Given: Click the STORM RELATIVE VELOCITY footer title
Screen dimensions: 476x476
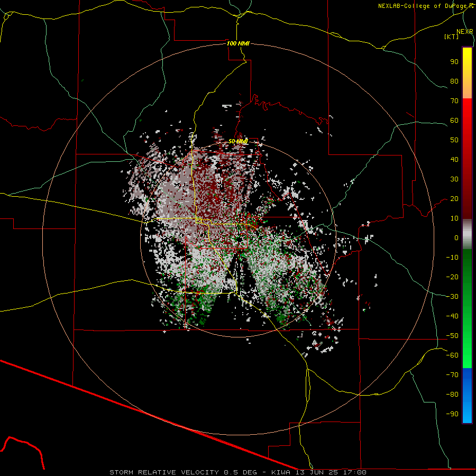Looking at the screenshot, I should 164,472.
